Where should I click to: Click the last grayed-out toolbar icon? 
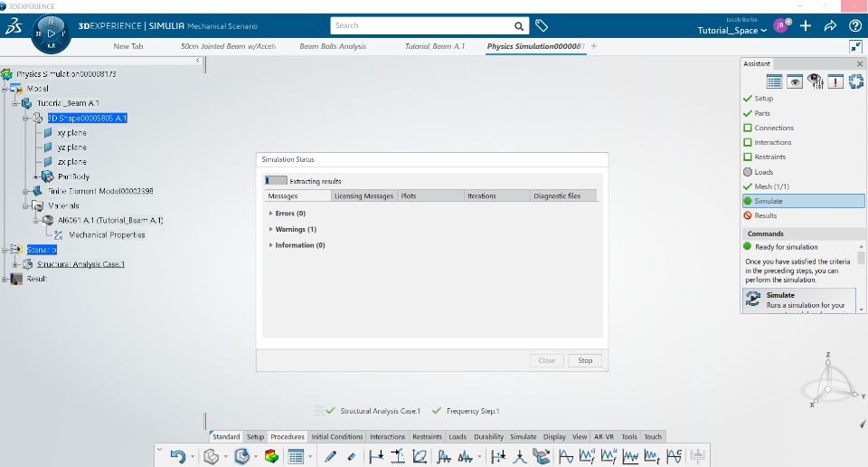697,456
